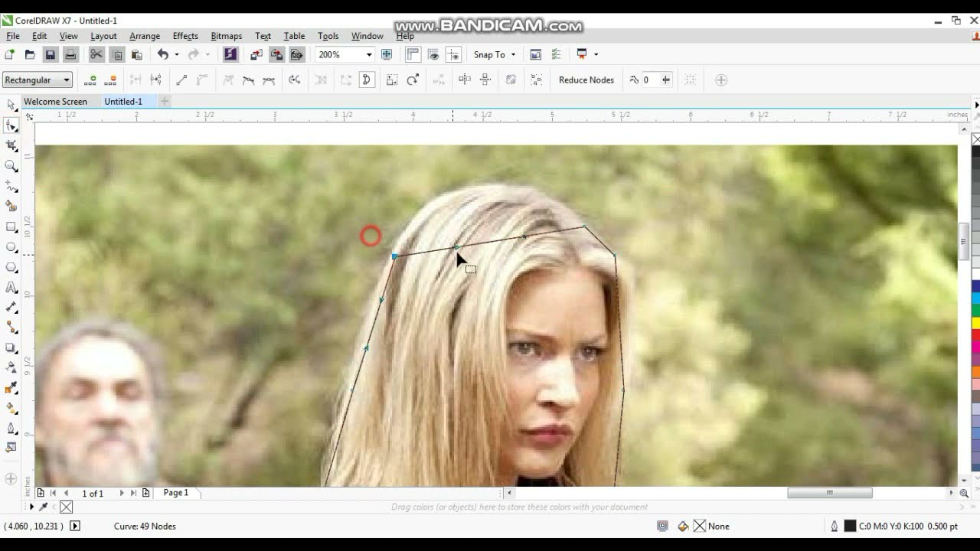Click the no-color X swatch atop palette

(976, 140)
